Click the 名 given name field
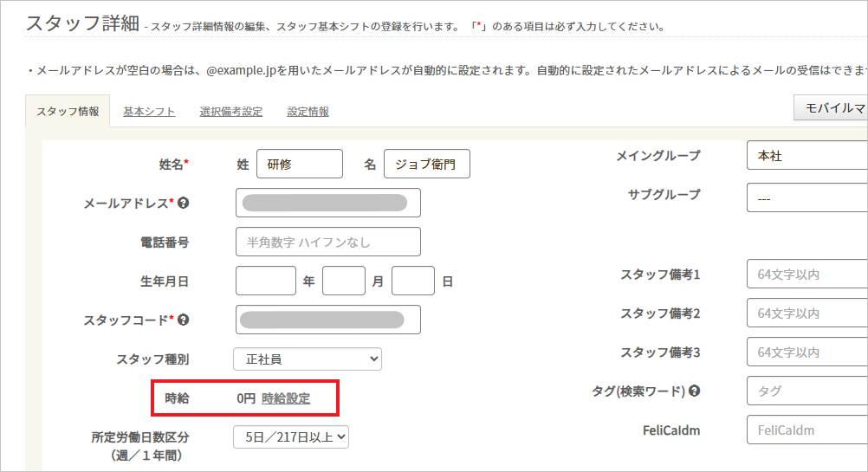Image resolution: width=868 pixels, height=472 pixels. 426,164
